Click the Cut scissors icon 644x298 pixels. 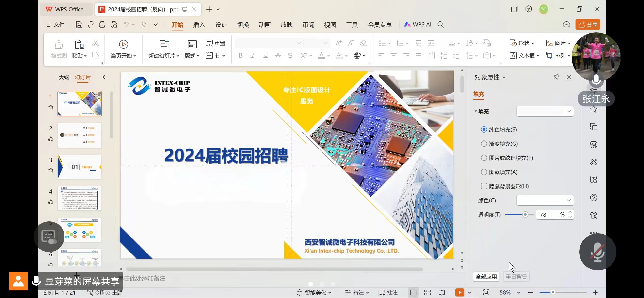[96, 43]
